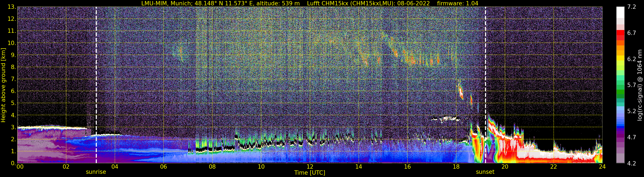Image resolution: width=644 pixels, height=177 pixels.
Task: Click the 24 time axis tick label
Action: point(602,167)
